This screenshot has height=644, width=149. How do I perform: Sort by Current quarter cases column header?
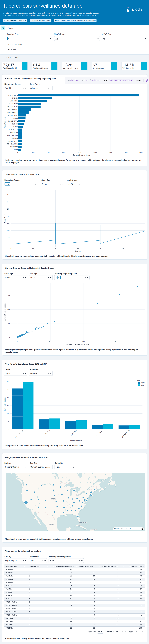click(63, 566)
